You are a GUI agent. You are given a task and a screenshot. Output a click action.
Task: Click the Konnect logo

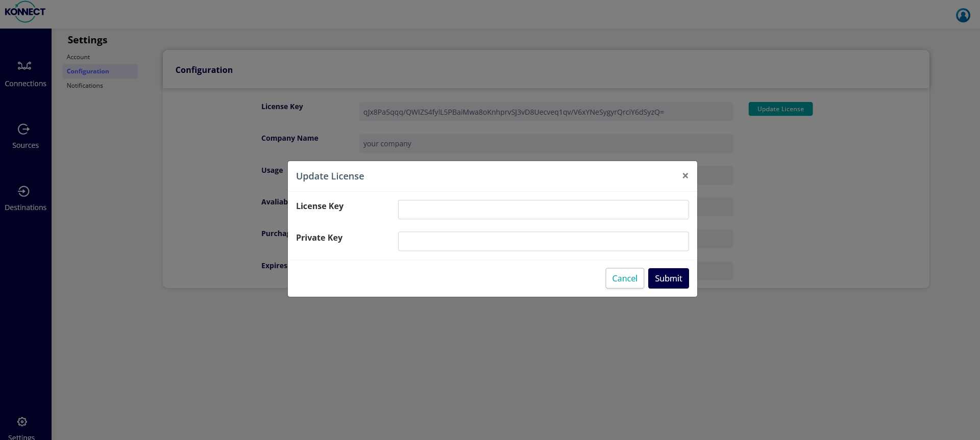point(25,12)
